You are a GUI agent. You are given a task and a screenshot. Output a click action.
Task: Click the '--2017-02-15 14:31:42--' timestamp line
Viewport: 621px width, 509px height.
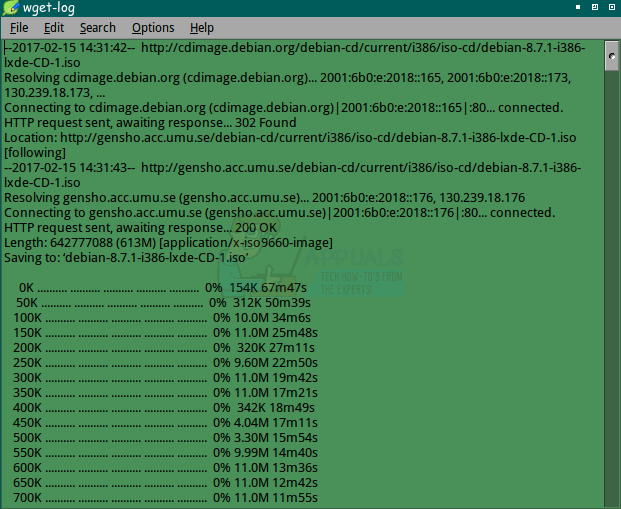(295, 48)
